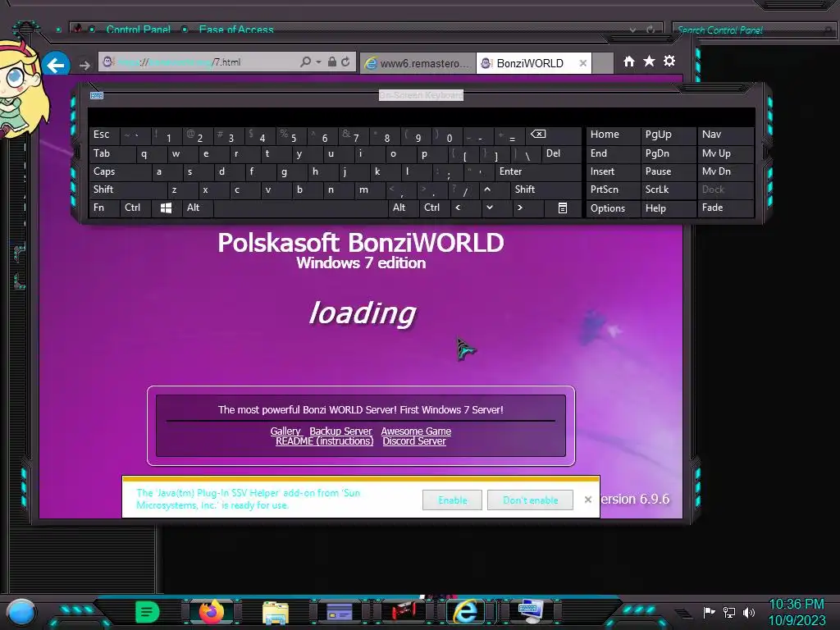Click the network tray icon
840x630 pixels.
pos(729,612)
